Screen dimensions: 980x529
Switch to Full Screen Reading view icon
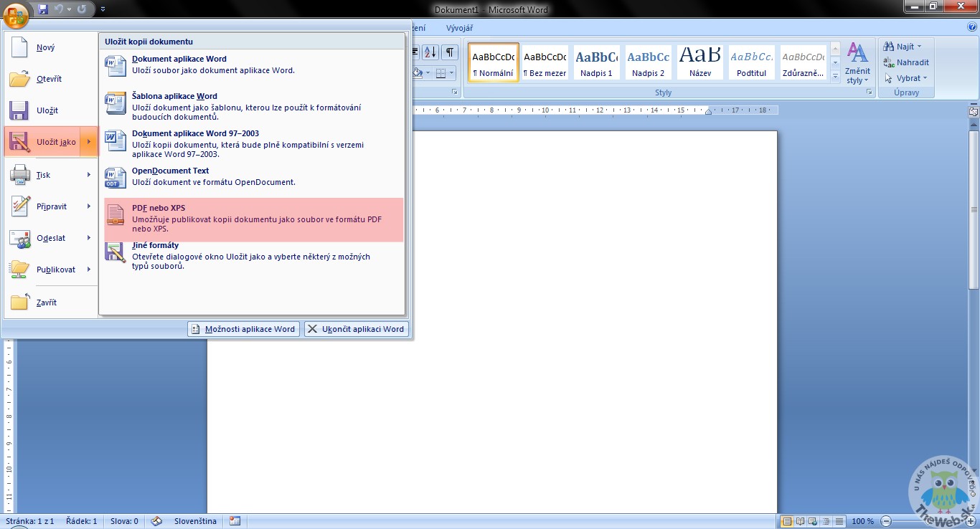pyautogui.click(x=800, y=521)
